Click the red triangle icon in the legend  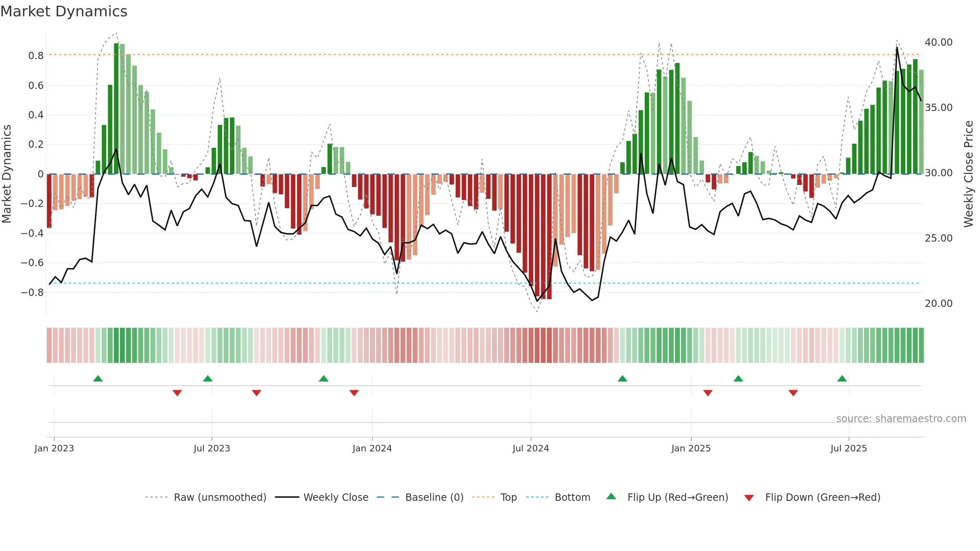[749, 498]
